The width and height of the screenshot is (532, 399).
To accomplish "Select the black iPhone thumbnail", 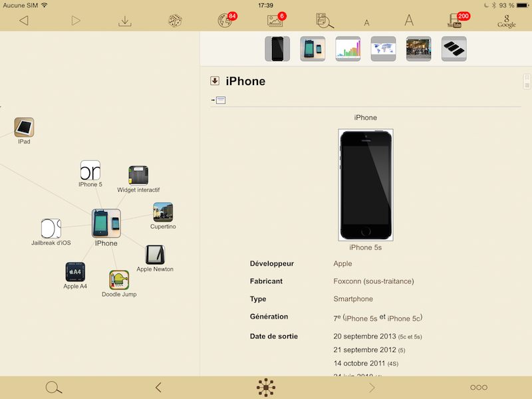I will pos(277,49).
